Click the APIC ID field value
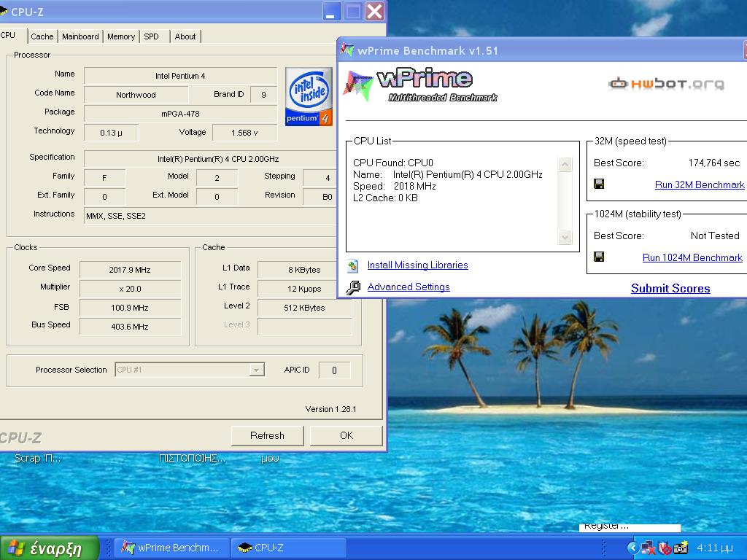The width and height of the screenshot is (747, 560). (x=334, y=370)
